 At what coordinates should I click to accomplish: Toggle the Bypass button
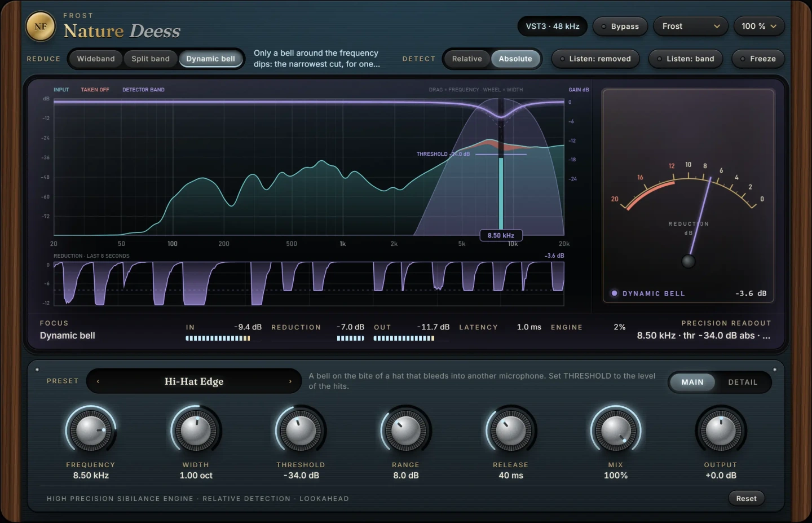tap(620, 27)
